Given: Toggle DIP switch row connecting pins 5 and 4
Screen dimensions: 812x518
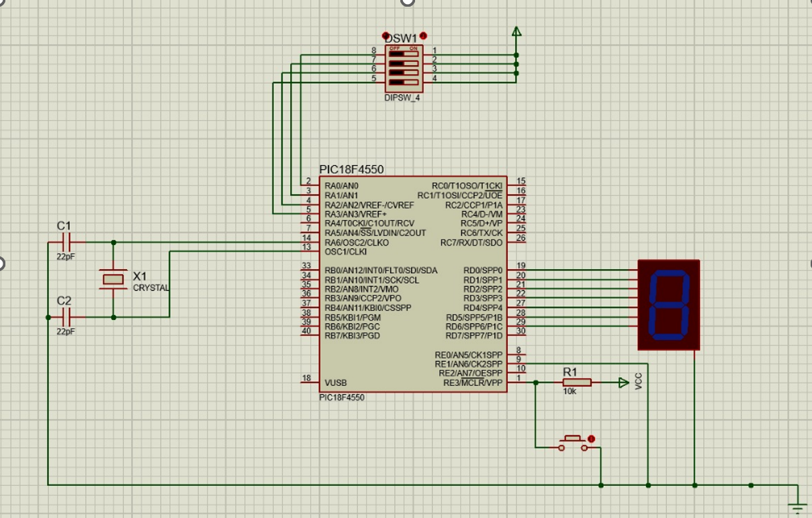Looking at the screenshot, I should 402,82.
